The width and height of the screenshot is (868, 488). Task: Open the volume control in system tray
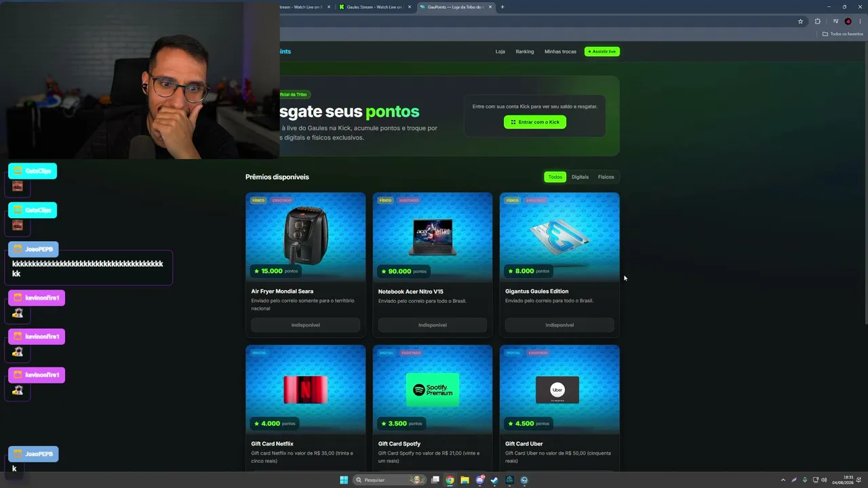tap(824, 480)
